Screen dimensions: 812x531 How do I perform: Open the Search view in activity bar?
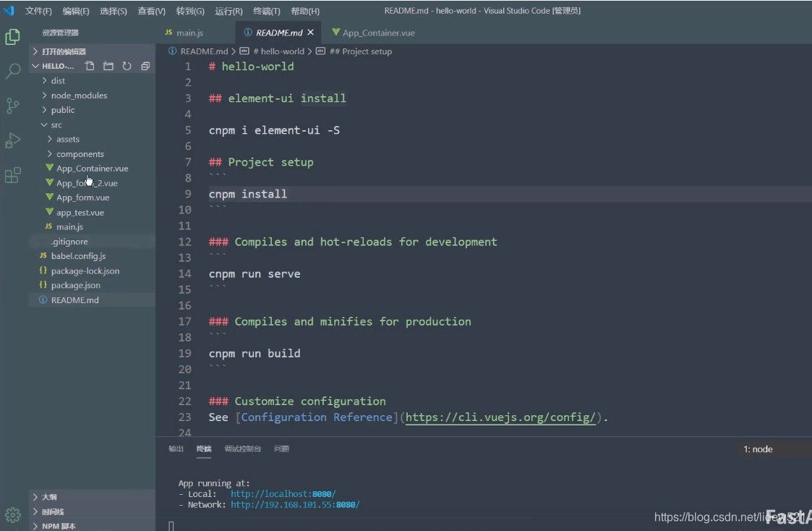click(x=12, y=71)
